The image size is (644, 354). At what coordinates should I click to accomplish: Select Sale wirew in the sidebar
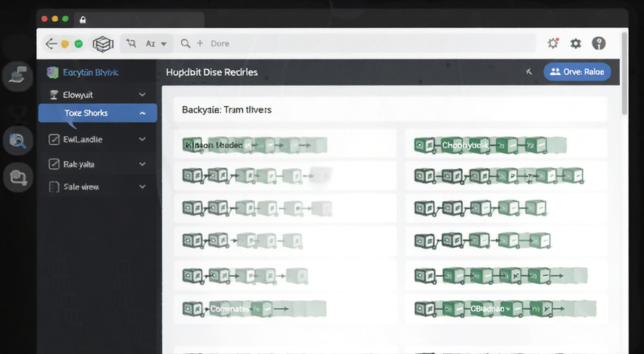tap(81, 187)
